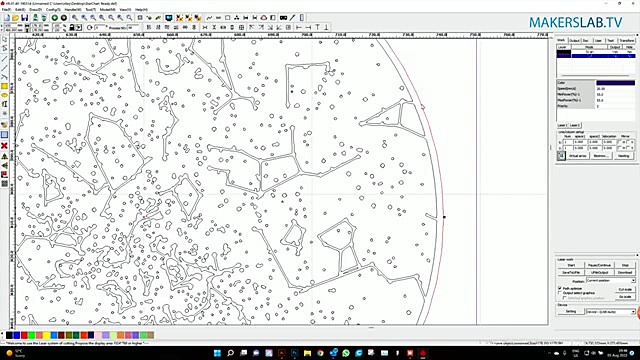Viewport: 640px width, 360px height.
Task: Select the Laser2 tab
Action: 575,125
